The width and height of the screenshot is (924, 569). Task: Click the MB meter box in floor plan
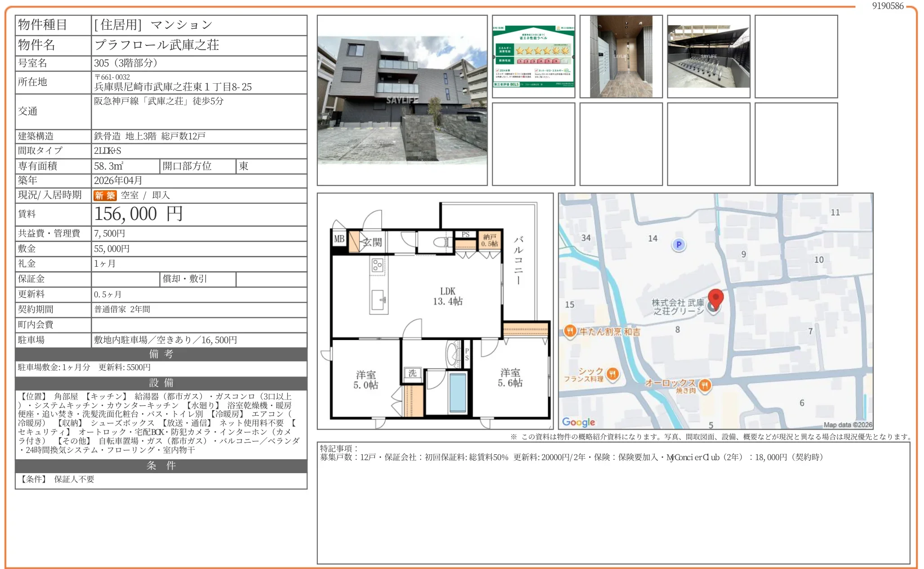339,239
